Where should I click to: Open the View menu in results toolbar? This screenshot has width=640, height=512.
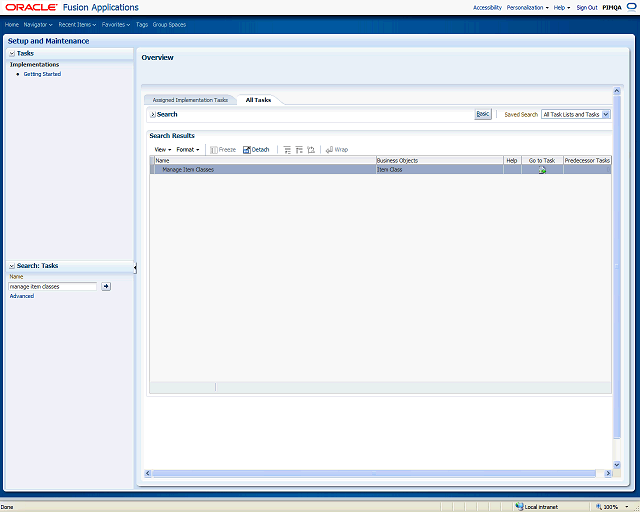click(162, 149)
